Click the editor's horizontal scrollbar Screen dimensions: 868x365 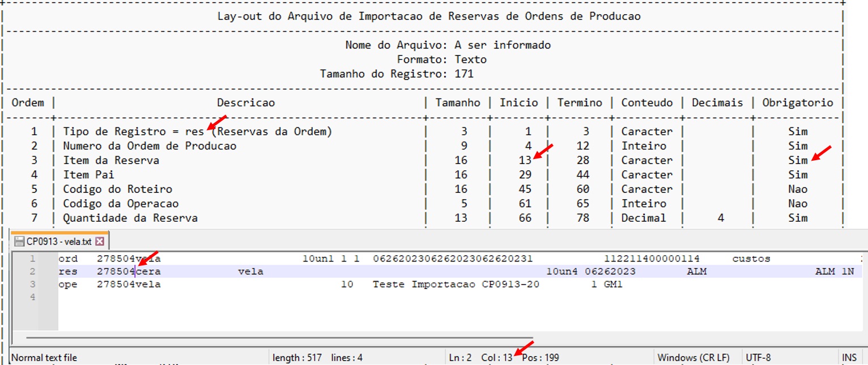pyautogui.click(x=279, y=338)
